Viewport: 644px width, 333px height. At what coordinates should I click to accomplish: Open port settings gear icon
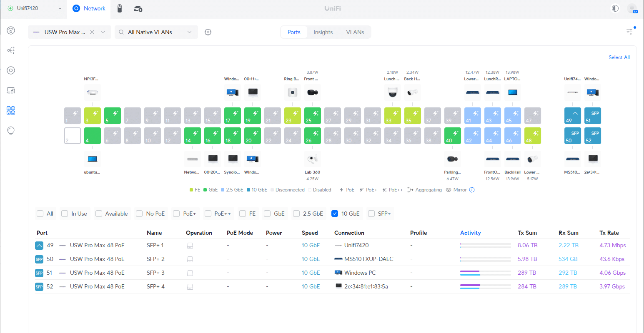(x=208, y=32)
